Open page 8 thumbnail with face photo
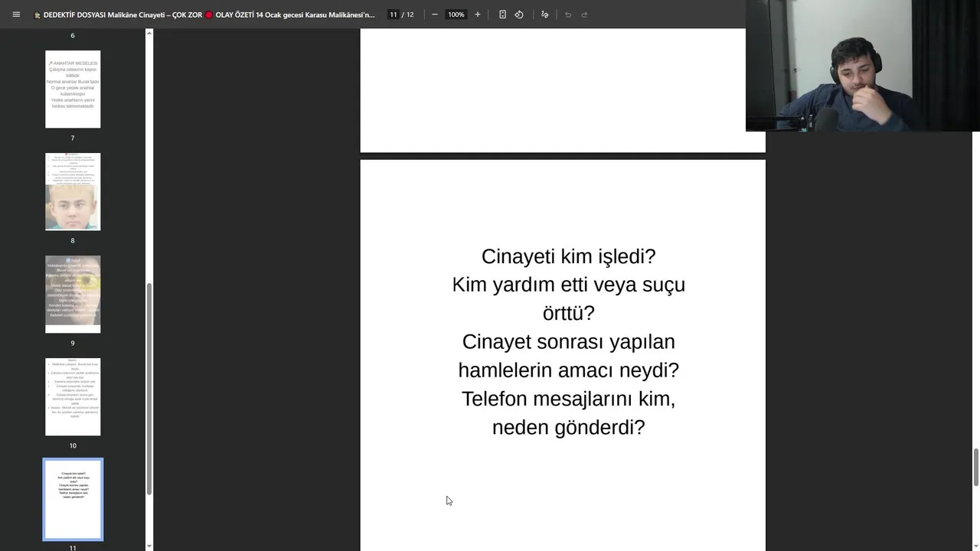Image resolution: width=980 pixels, height=551 pixels. click(73, 192)
